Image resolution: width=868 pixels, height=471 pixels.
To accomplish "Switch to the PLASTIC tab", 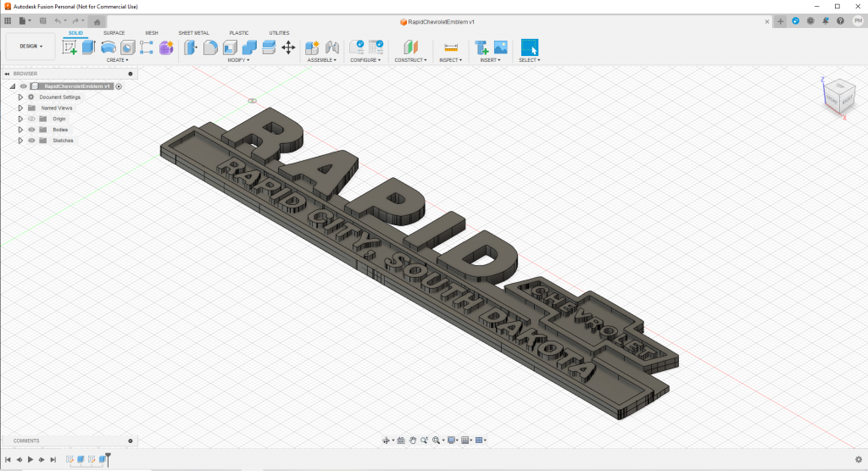I will coord(239,33).
